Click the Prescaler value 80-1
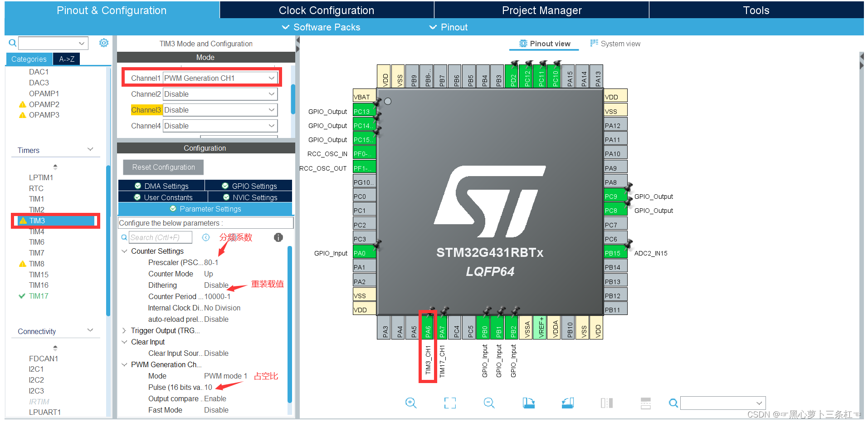This screenshot has height=423, width=868. tap(211, 262)
